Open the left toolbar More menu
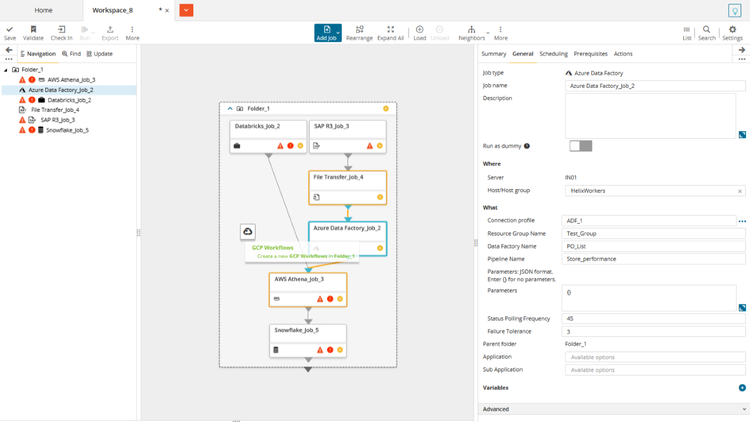Viewport: 750px width, 422px height. click(132, 33)
